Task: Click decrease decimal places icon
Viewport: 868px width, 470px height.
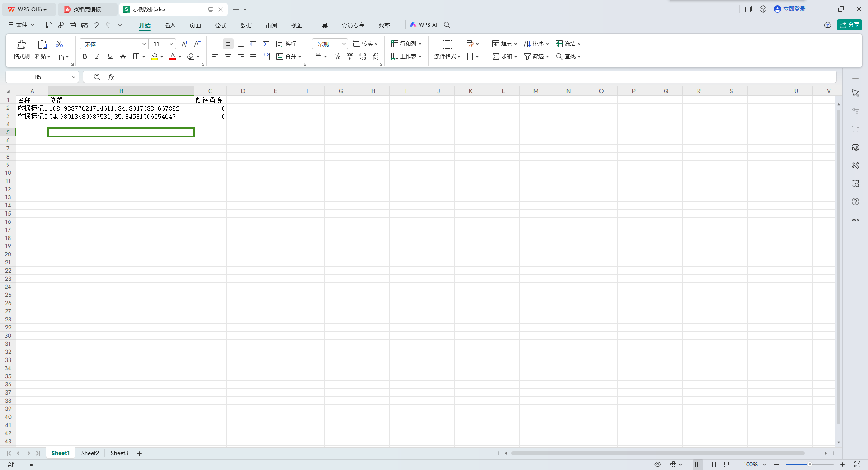Action: (375, 56)
